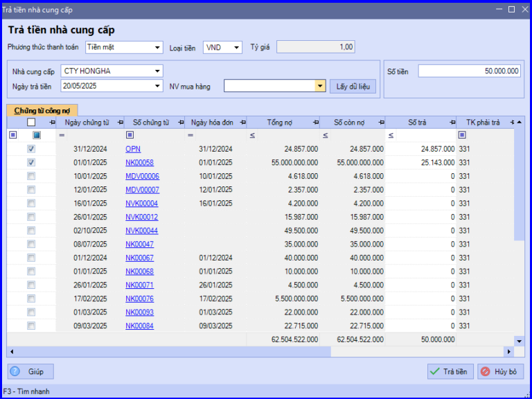Click the pin icon in checkbox column header
The image size is (532, 399).
click(x=52, y=123)
